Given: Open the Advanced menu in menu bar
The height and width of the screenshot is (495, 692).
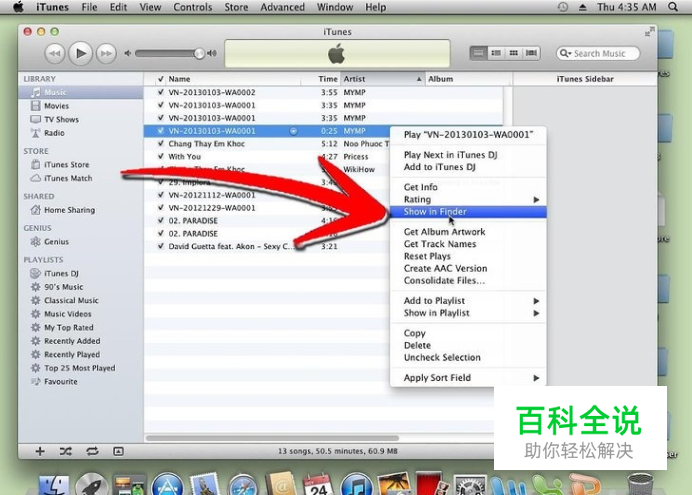Looking at the screenshot, I should (282, 7).
